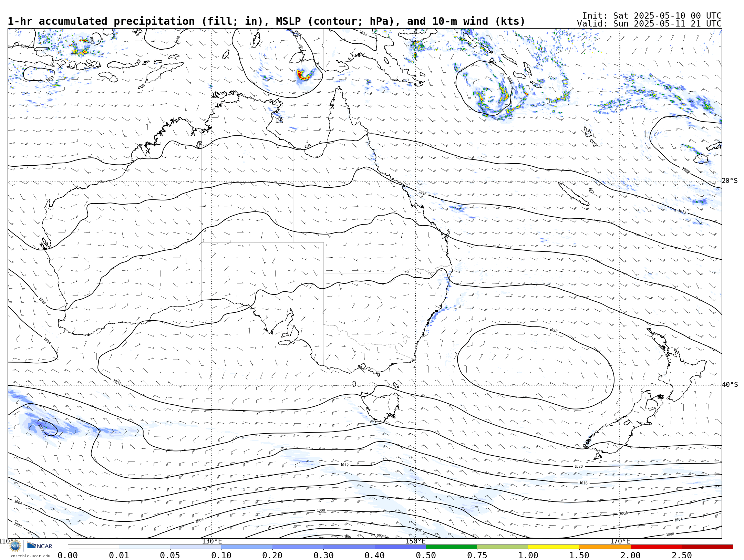Click the 0.40 colorbar label
The width and height of the screenshot is (744, 560).
tap(374, 556)
